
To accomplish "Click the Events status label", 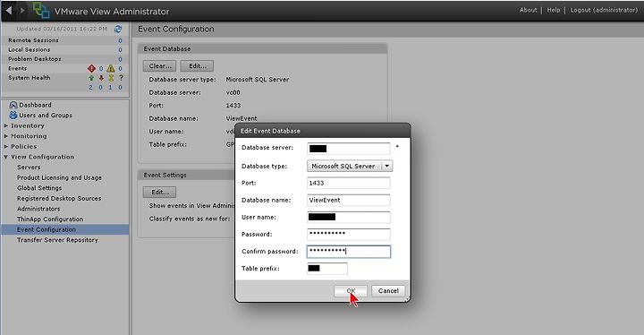I will pyautogui.click(x=18, y=68).
